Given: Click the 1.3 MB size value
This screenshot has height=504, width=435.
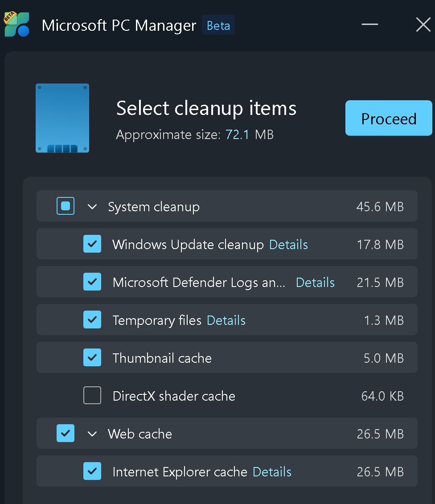Looking at the screenshot, I should 384,320.
